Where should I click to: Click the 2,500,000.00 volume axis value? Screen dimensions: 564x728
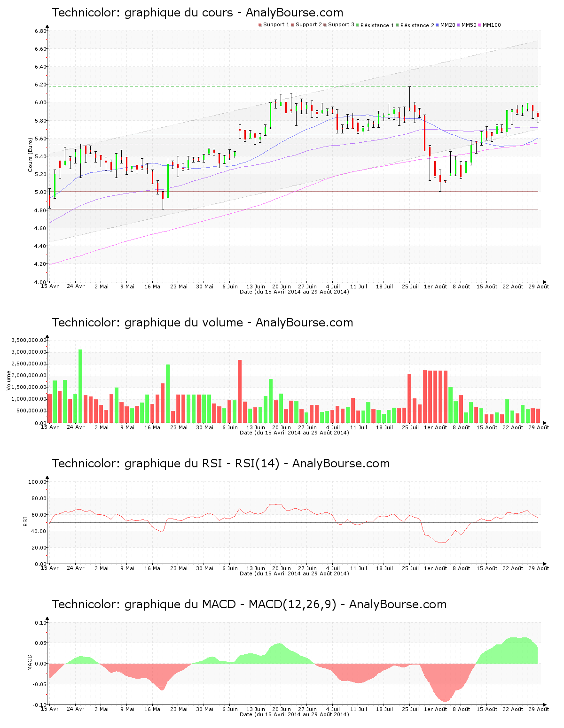[28, 364]
